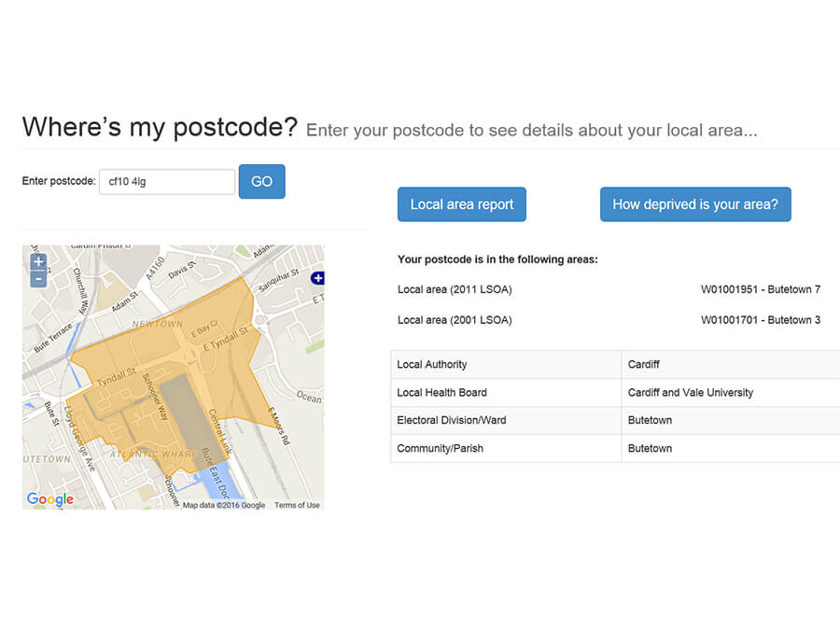Screen dimensions: 840x630
Task: Click the GO button
Action: 261,182
